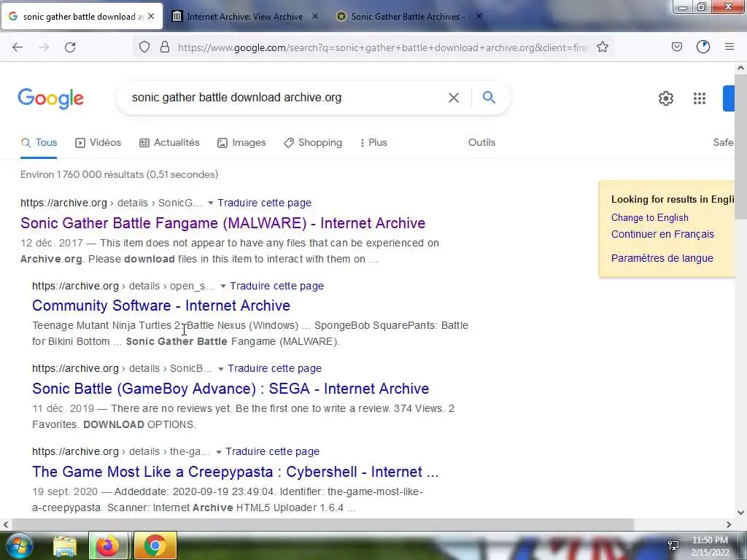Click Traduire cette page for Sonic Battle result
Viewport: 747px width, 560px height.
pyautogui.click(x=274, y=368)
